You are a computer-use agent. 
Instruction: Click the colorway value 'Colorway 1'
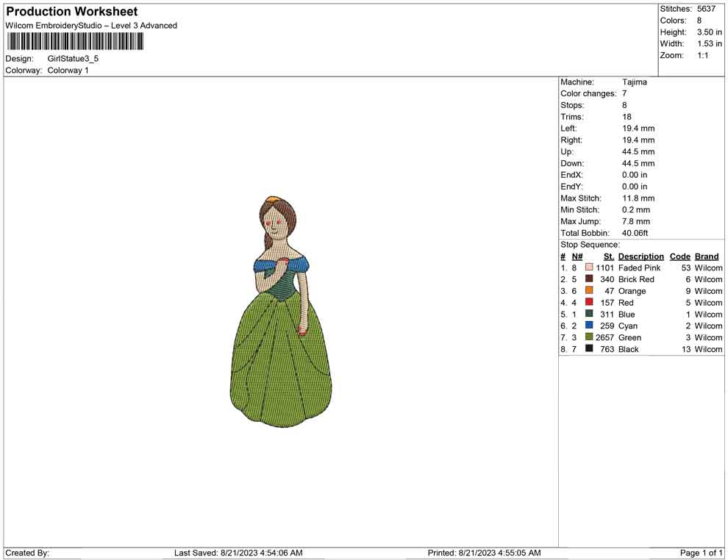[68, 71]
